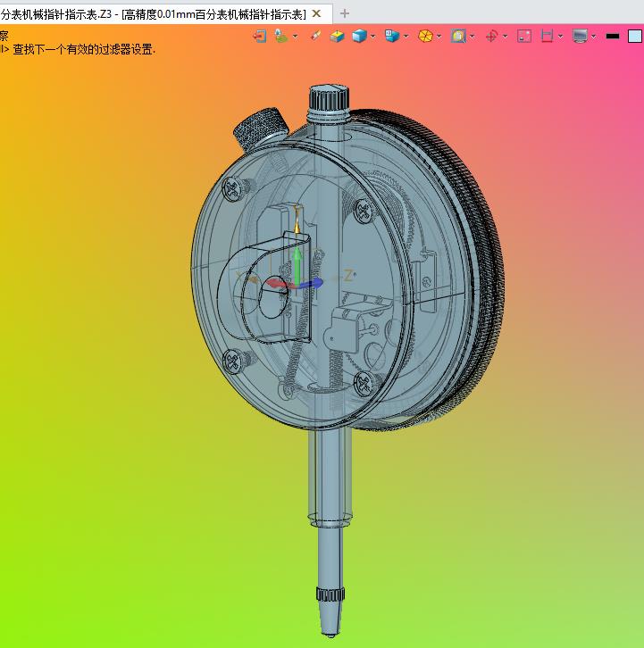Screen dimensions: 644x648
Task: Click the green Y axis arrow
Action: [297, 264]
